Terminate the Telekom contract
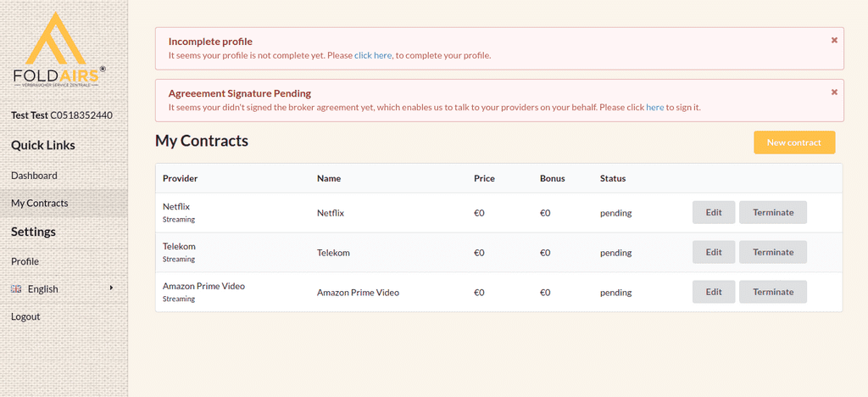868x397 pixels. pos(772,253)
